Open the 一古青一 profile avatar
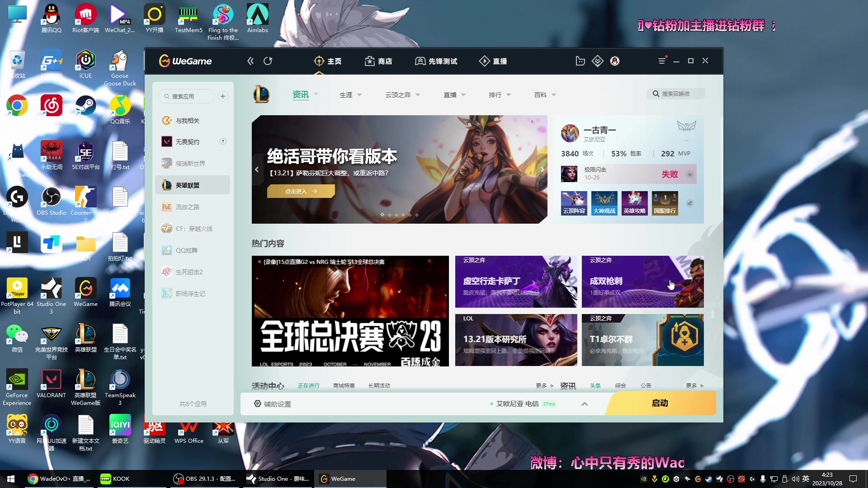 click(570, 133)
